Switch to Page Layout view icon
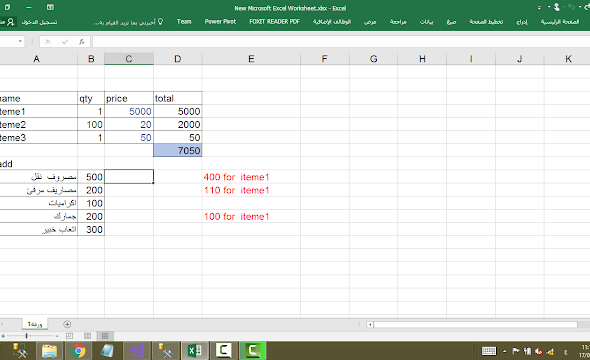The image size is (590, 360). click(x=87, y=336)
